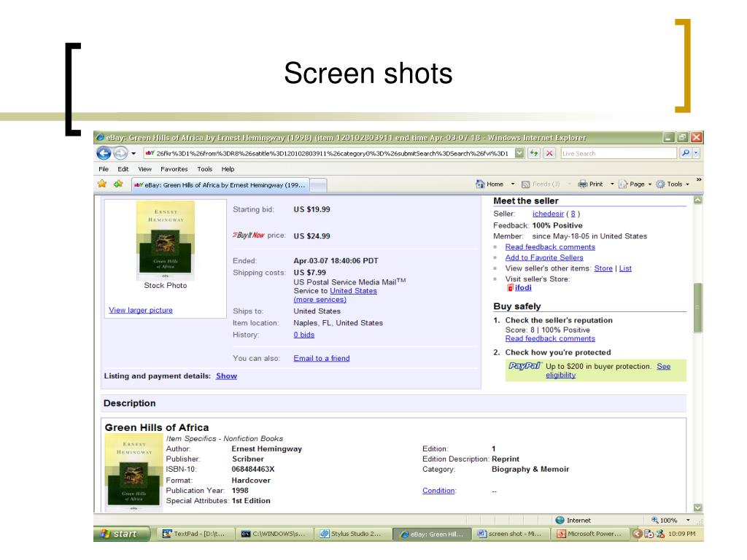Click the Internet zone globe icon
The width and height of the screenshot is (747, 560).
point(560,520)
